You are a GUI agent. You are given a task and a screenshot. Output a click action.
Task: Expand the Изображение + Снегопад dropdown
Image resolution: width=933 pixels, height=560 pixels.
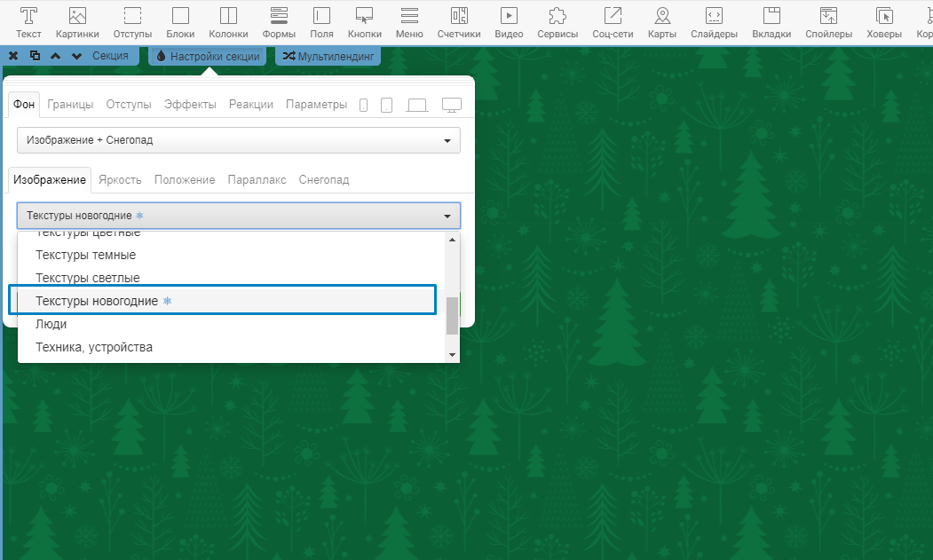click(x=238, y=140)
